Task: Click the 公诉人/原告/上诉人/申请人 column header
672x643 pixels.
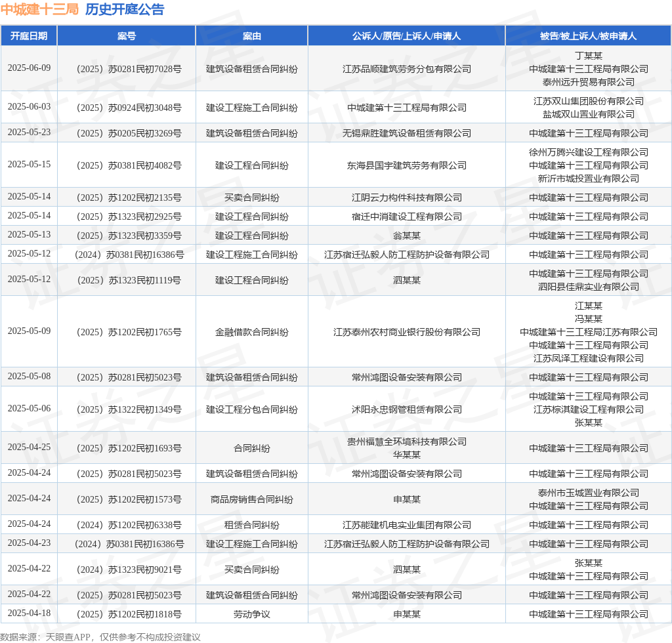Action: pos(406,36)
